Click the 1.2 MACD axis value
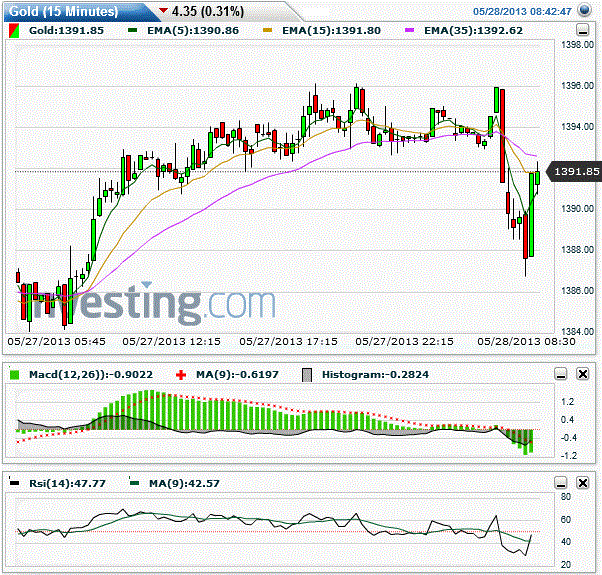602x575 pixels. [567, 402]
